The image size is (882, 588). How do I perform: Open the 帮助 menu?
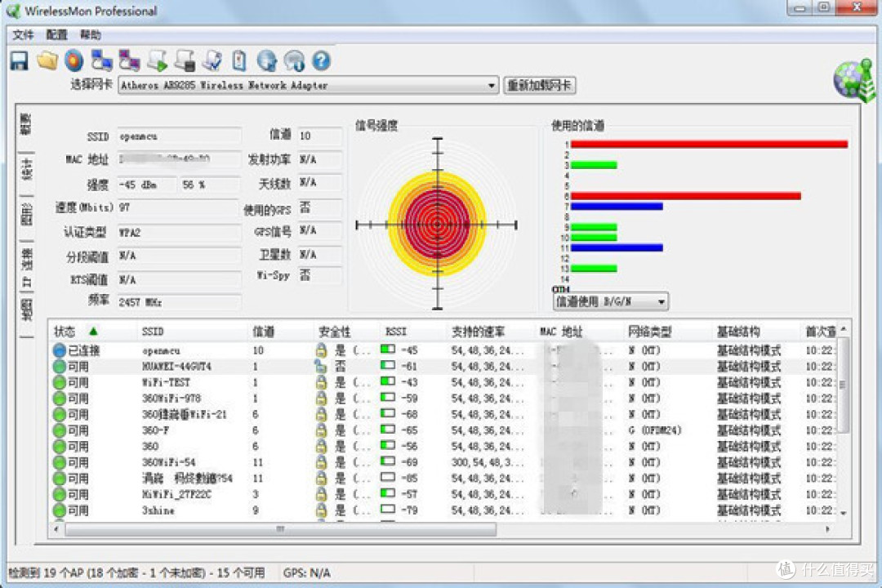(90, 35)
